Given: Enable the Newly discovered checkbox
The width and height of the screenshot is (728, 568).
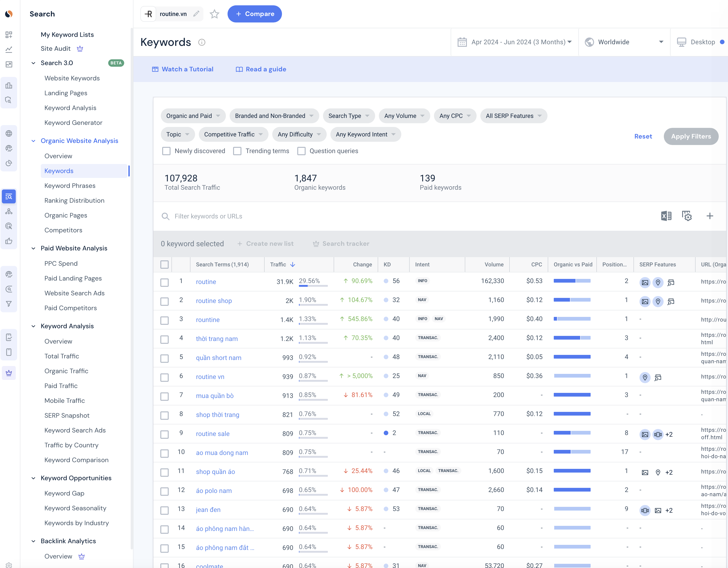Looking at the screenshot, I should click(166, 151).
